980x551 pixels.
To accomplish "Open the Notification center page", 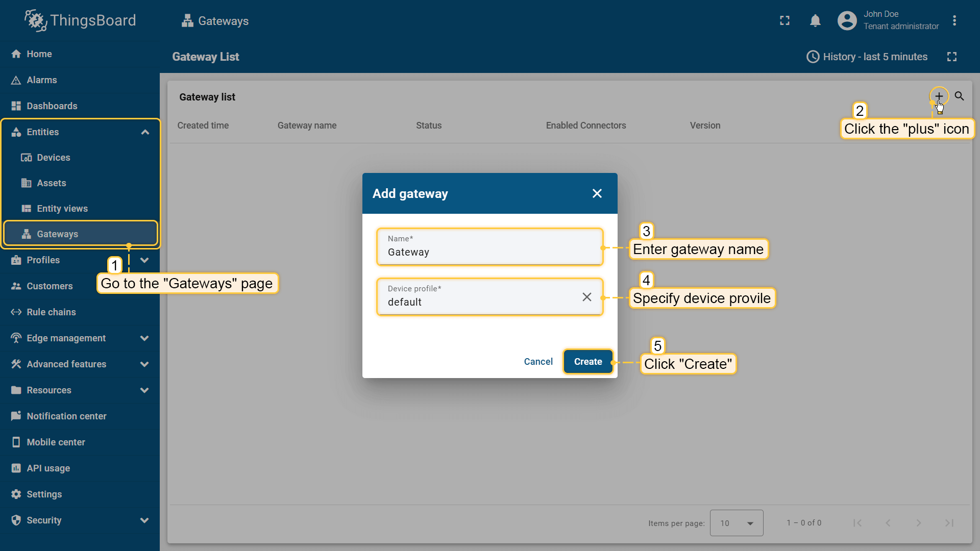I will point(66,416).
